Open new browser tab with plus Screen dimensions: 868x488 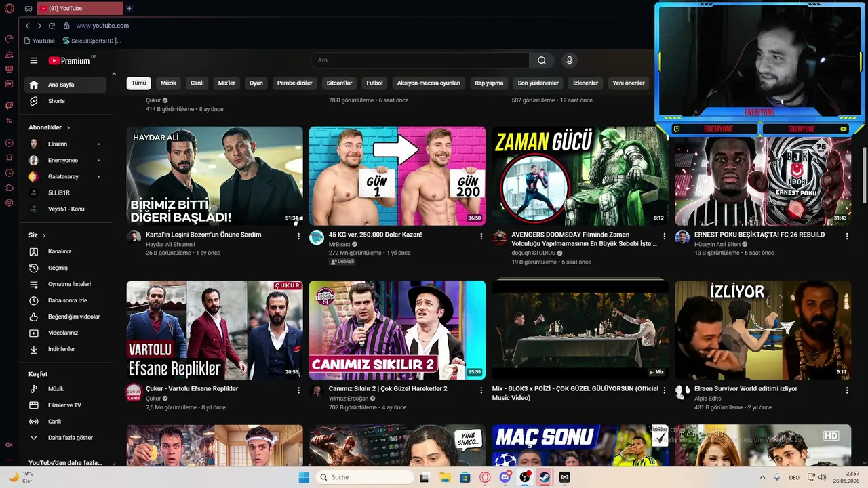pos(129,8)
